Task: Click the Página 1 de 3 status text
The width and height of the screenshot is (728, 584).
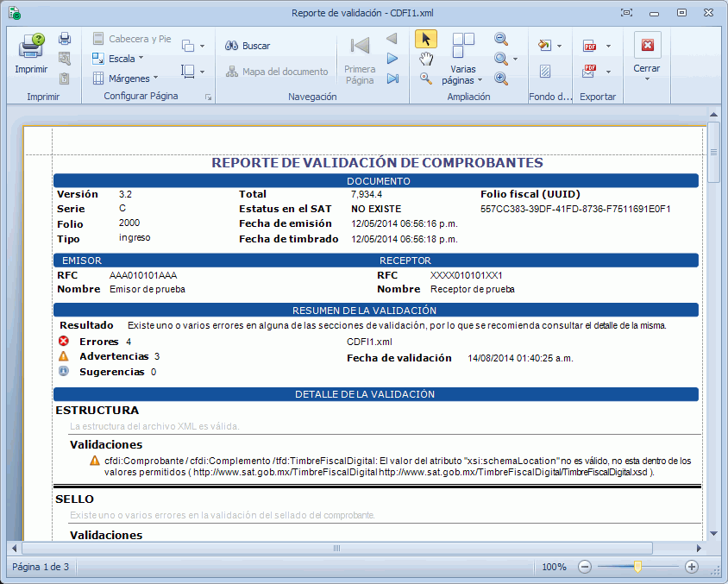Action: tap(41, 567)
